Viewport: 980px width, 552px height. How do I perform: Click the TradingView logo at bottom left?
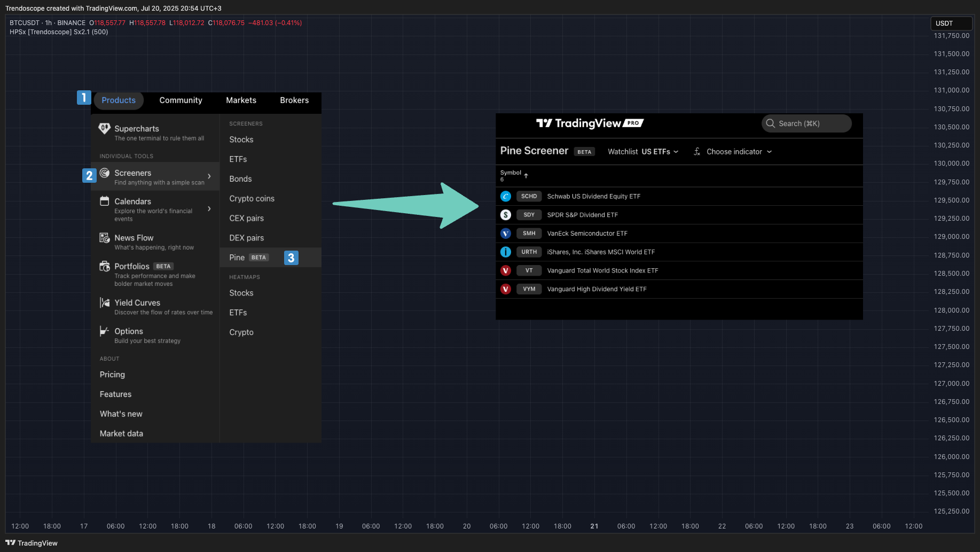[x=32, y=543]
